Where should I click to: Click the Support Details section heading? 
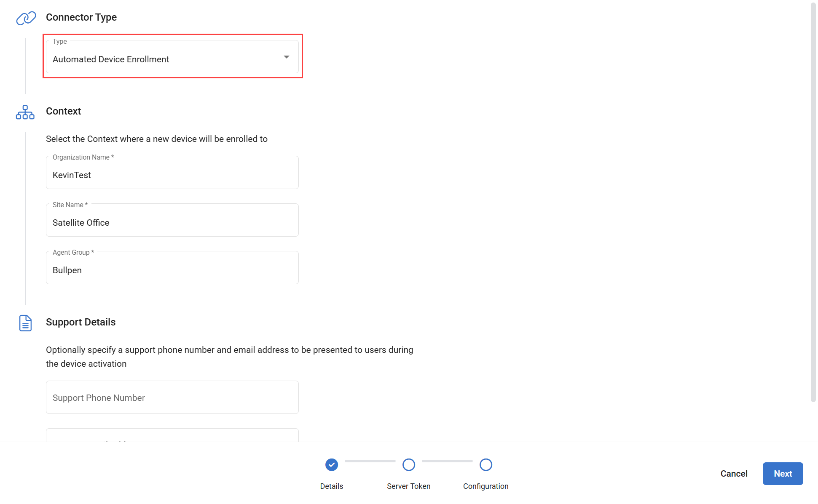point(80,322)
